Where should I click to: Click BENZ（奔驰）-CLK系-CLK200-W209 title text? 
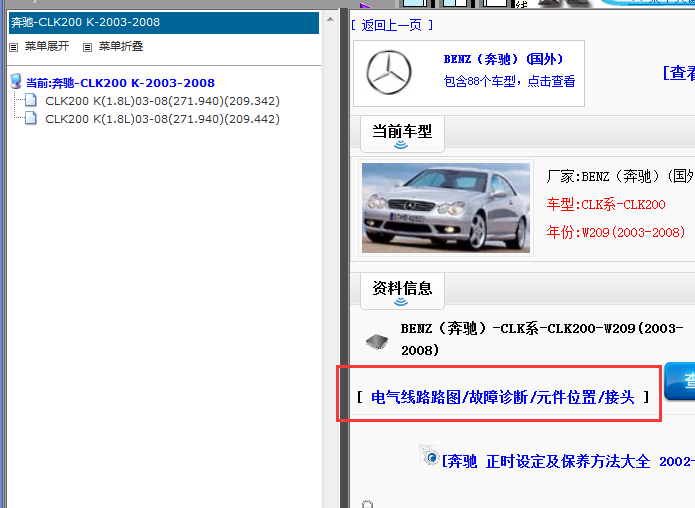(542, 339)
